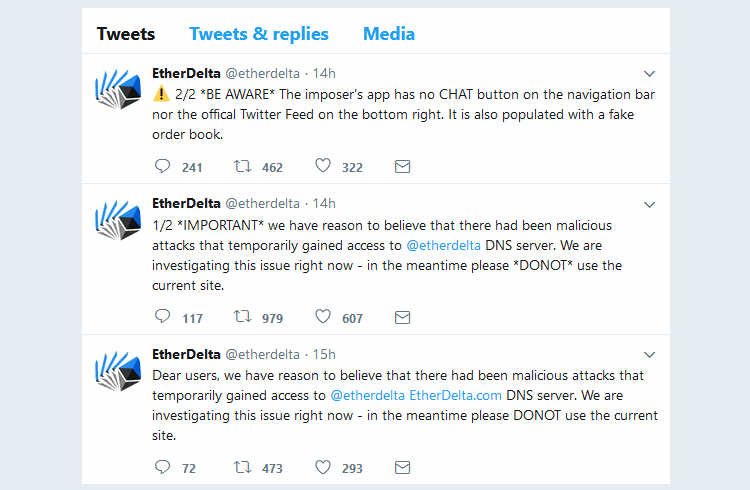Click the EtherDelta.com link

coord(452,395)
